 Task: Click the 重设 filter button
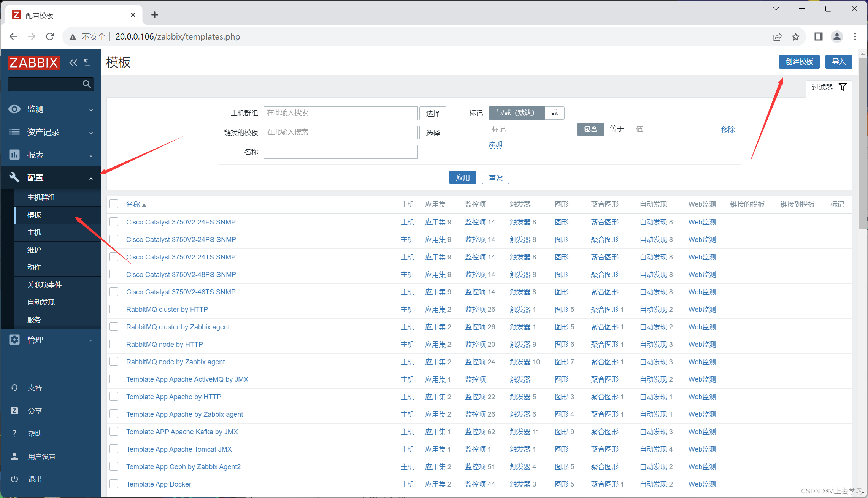click(495, 177)
